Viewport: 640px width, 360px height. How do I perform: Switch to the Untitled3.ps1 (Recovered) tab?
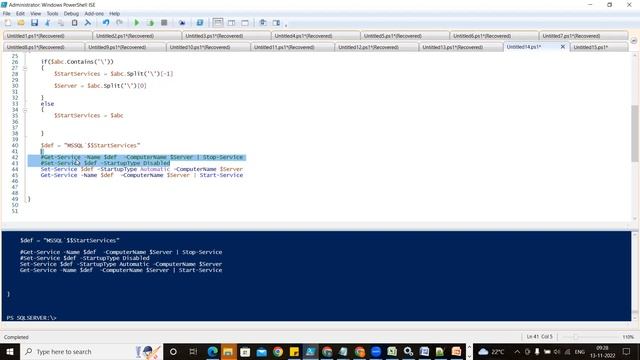click(226, 36)
